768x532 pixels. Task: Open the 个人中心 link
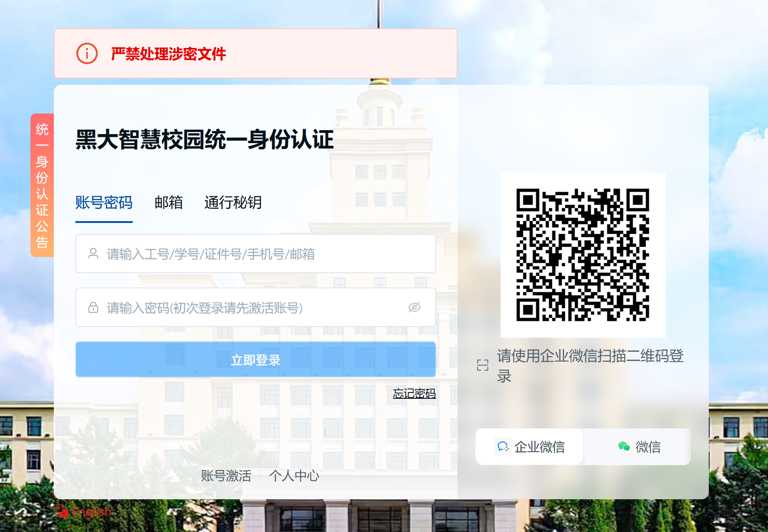click(x=294, y=475)
